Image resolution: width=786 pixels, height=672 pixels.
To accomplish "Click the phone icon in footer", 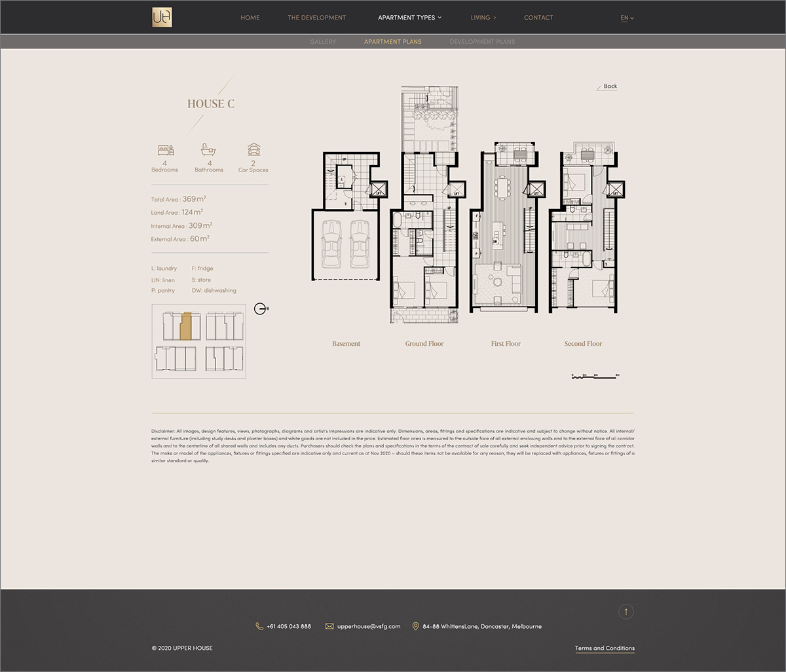I will click(259, 626).
